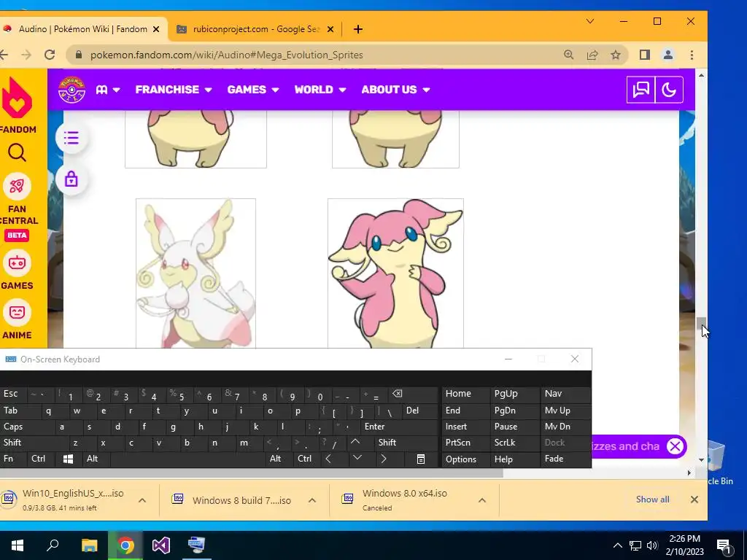This screenshot has width=747, height=560.
Task: Close the Audino Pokémon Wiki tab
Action: pos(156,29)
